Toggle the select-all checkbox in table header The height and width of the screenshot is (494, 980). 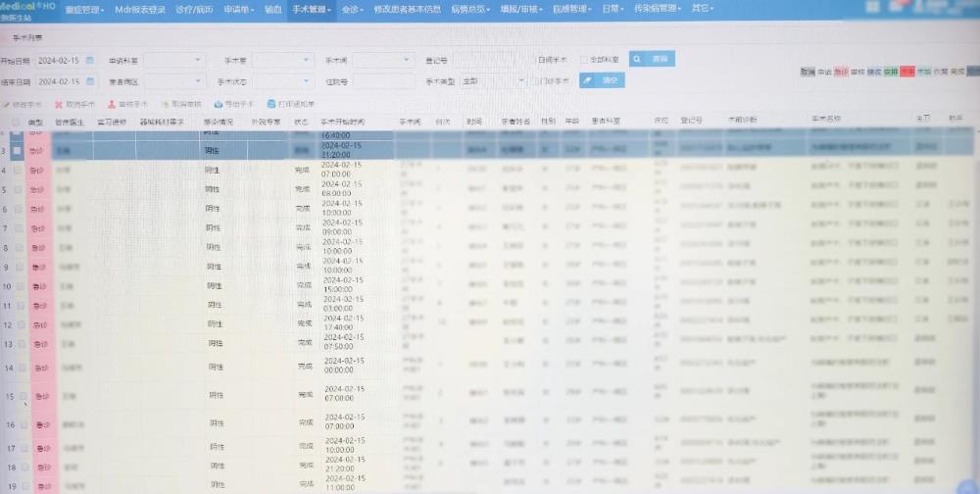point(16,122)
